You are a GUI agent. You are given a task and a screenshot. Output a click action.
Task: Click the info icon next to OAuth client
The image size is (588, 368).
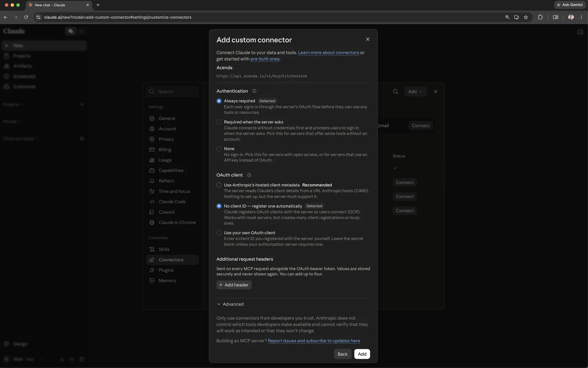[x=249, y=175]
